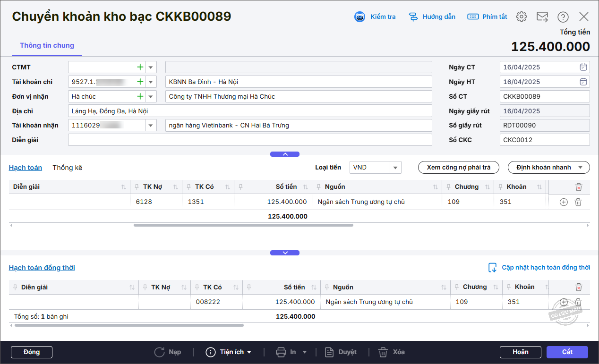This screenshot has width=599, height=364.
Task: Collapse the general information section
Action: [x=284, y=154]
